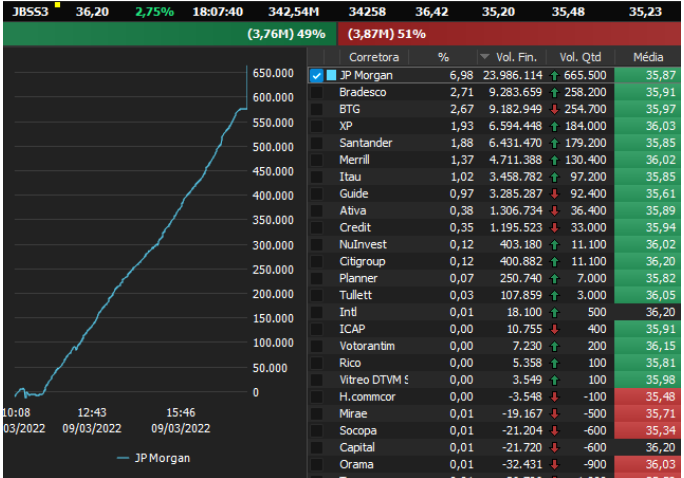The height and width of the screenshot is (478, 684).
Task: Click the down arrow in Ativa row
Action: coord(554,211)
